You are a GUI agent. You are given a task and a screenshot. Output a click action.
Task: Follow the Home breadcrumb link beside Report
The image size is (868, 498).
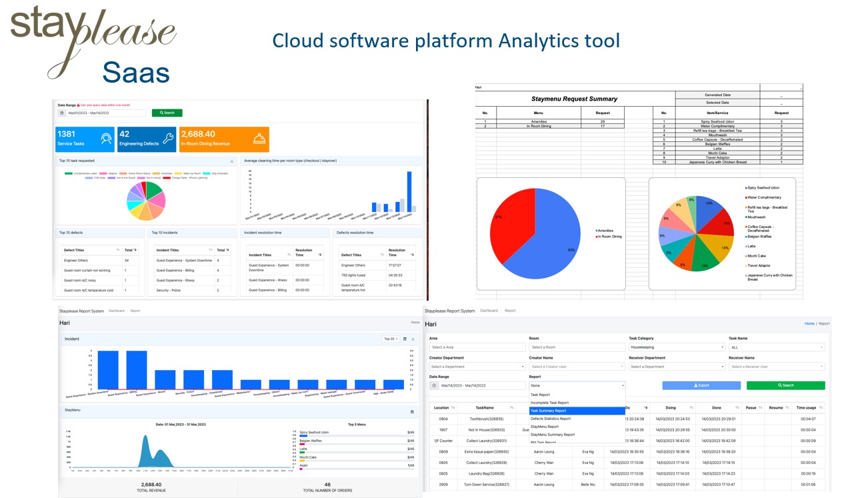click(809, 323)
